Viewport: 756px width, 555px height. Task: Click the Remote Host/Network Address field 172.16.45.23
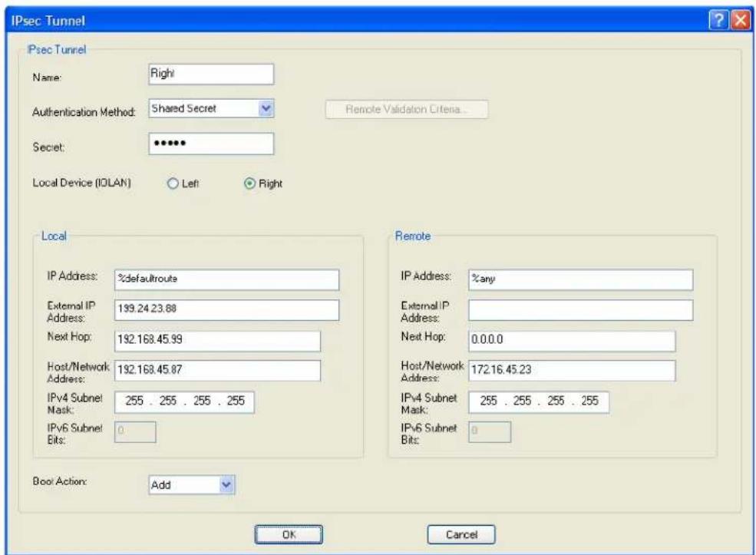pyautogui.click(x=572, y=371)
